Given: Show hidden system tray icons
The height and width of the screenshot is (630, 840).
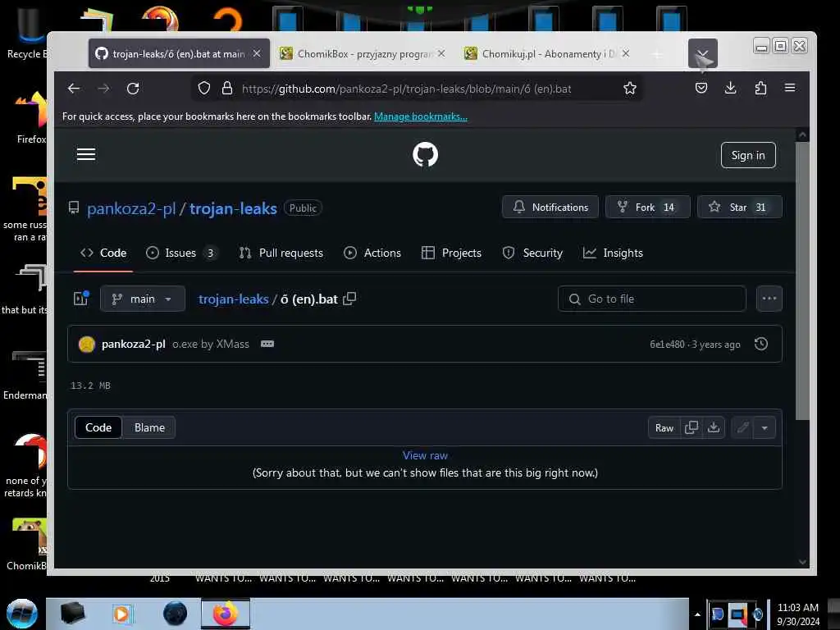Looking at the screenshot, I should (x=697, y=614).
